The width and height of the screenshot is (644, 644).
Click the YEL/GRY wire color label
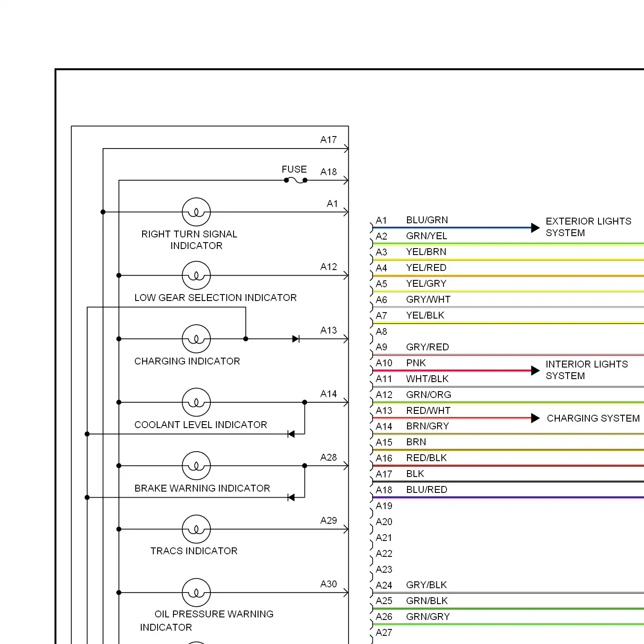pos(426,283)
